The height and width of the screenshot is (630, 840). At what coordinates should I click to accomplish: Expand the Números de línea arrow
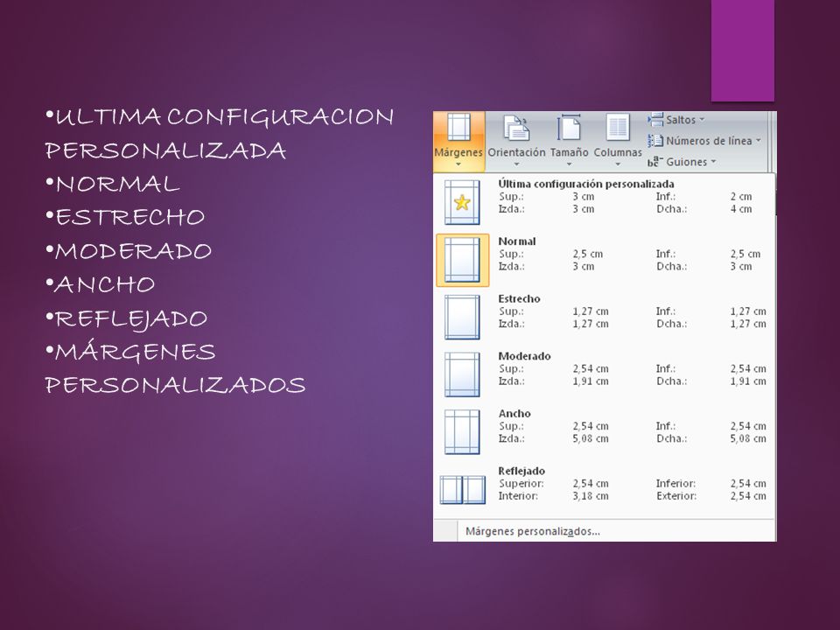pyautogui.click(x=758, y=140)
